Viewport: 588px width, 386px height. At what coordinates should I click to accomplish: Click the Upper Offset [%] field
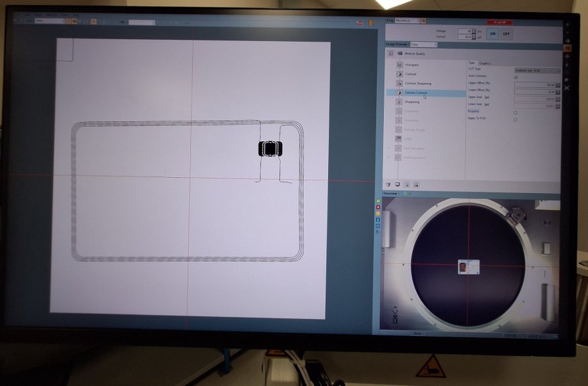(x=535, y=85)
